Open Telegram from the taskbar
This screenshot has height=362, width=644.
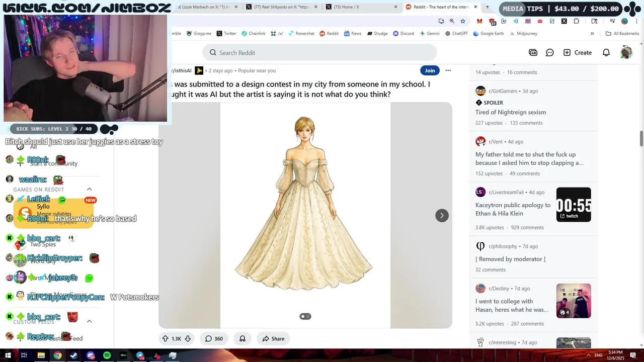(x=140, y=355)
